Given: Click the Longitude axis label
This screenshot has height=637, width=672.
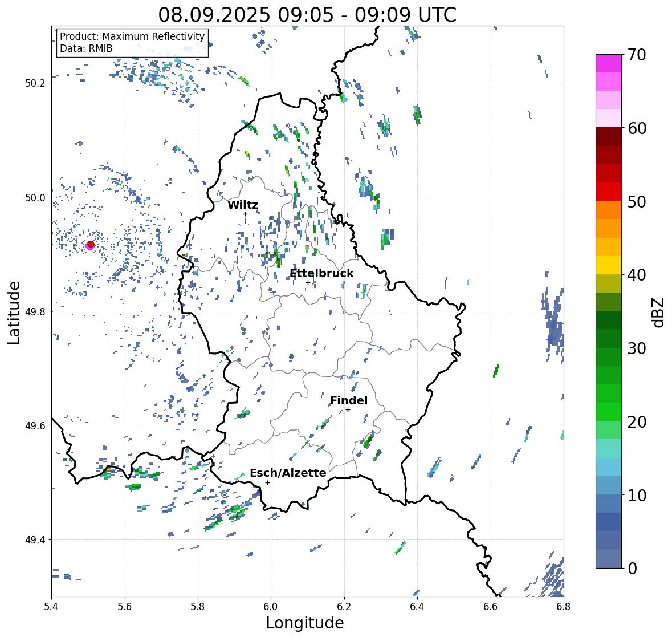Looking at the screenshot, I should (x=305, y=623).
